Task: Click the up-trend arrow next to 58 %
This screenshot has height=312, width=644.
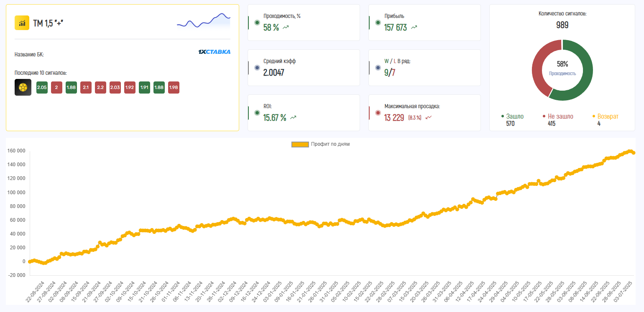Action: pyautogui.click(x=286, y=28)
